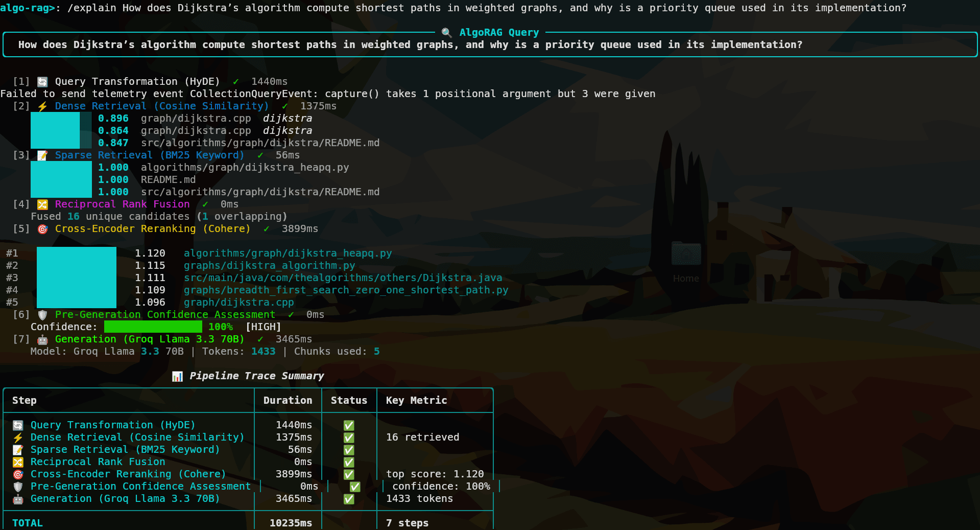Image resolution: width=980 pixels, height=530 pixels.
Task: Click the magnifier icon beside AlgoRAG Query
Action: coord(446,33)
